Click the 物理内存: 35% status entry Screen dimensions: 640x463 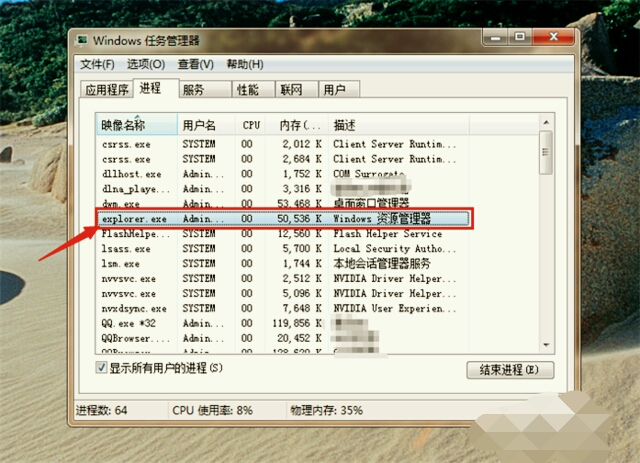click(x=327, y=410)
